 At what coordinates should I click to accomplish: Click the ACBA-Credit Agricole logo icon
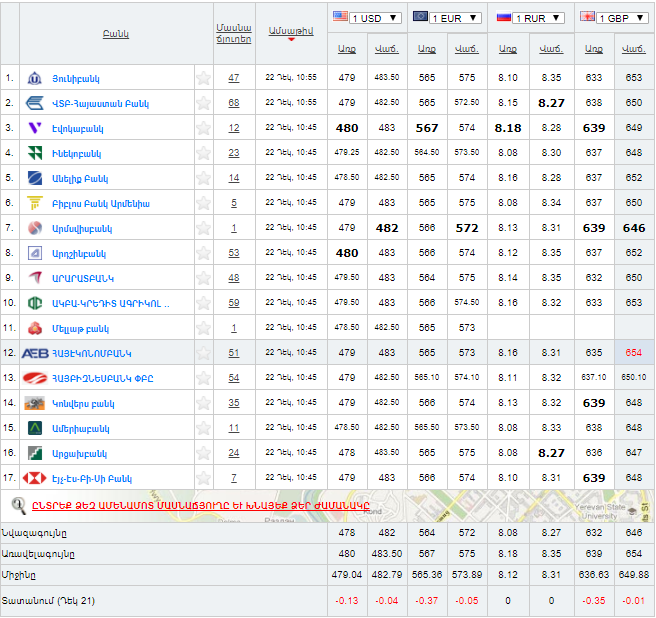(x=34, y=303)
